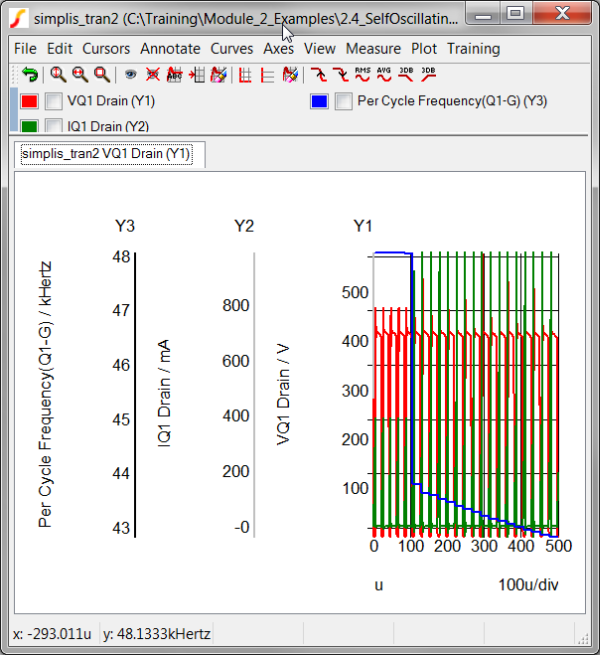This screenshot has width=600, height=655.
Task: Open the Cursors menu
Action: 106,49
